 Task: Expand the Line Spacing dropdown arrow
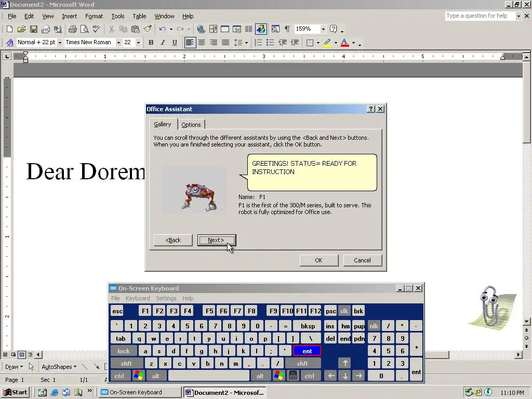coord(246,43)
